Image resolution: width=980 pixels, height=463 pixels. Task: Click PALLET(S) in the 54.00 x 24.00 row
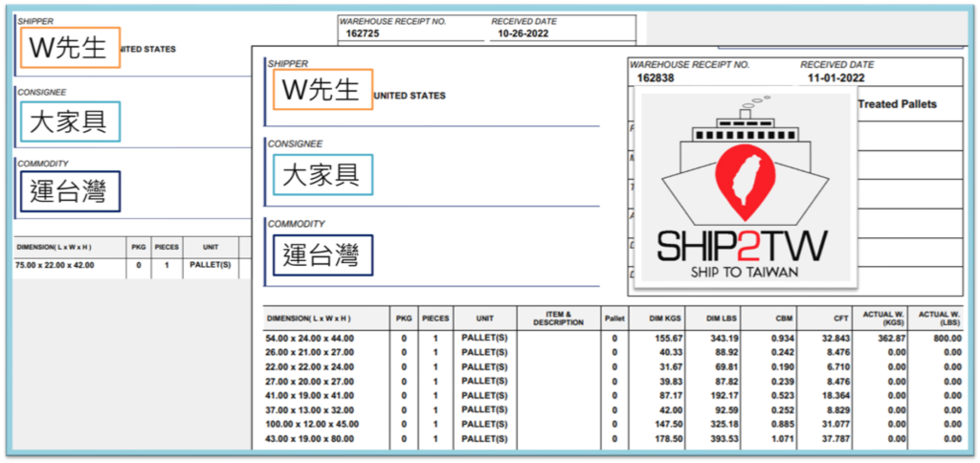(x=484, y=338)
